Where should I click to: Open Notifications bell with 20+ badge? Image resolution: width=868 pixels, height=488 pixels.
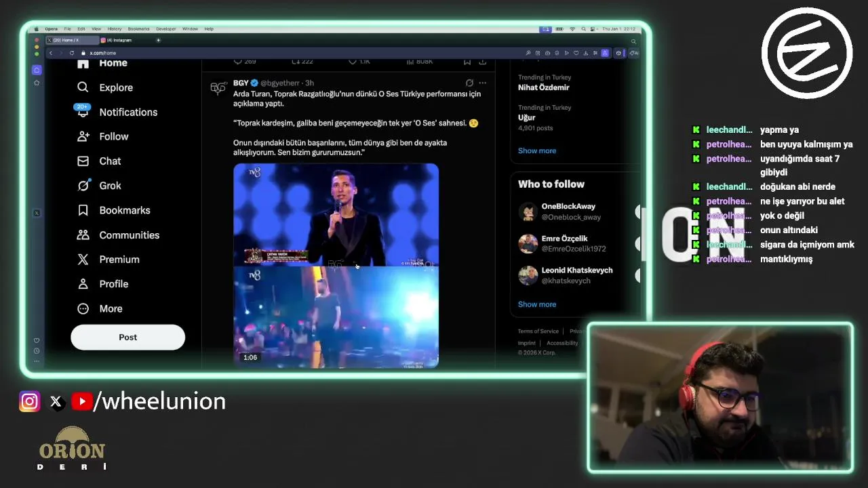click(83, 112)
